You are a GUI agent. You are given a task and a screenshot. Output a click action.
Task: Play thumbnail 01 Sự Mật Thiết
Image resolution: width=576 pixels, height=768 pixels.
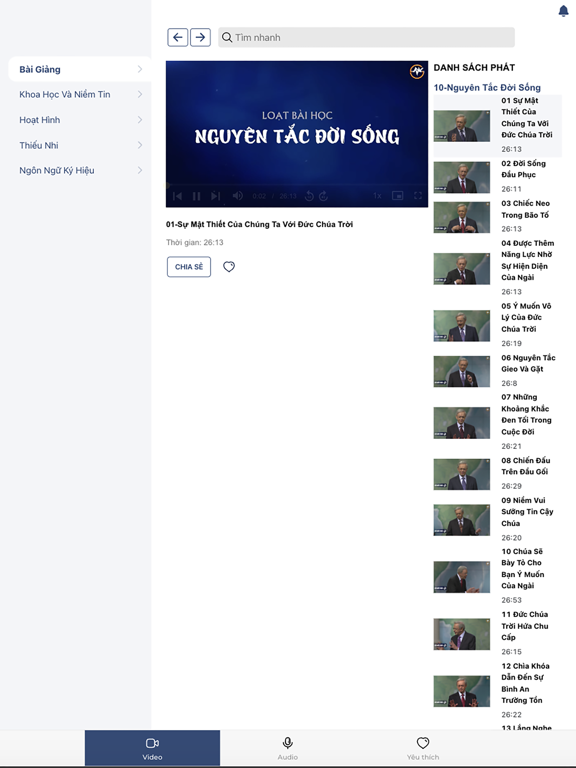[x=461, y=126]
